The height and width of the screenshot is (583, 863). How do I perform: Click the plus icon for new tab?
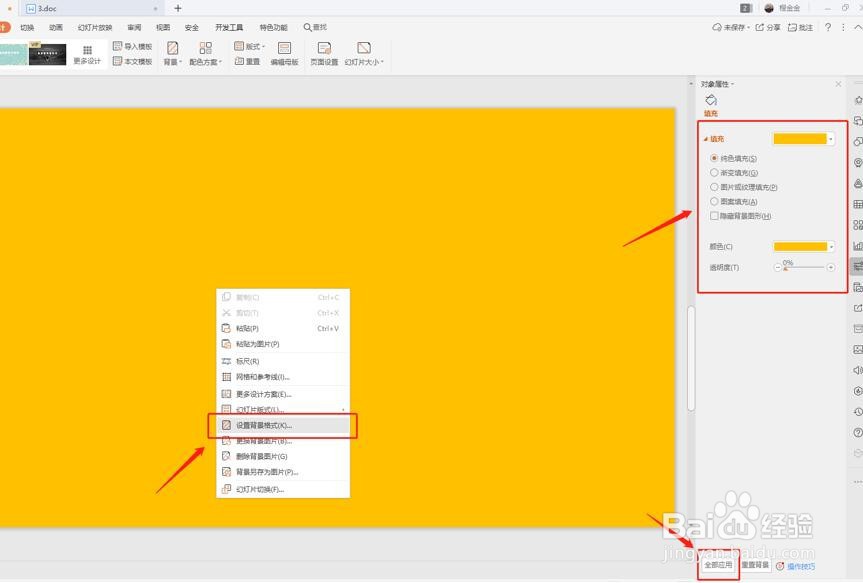coord(178,8)
